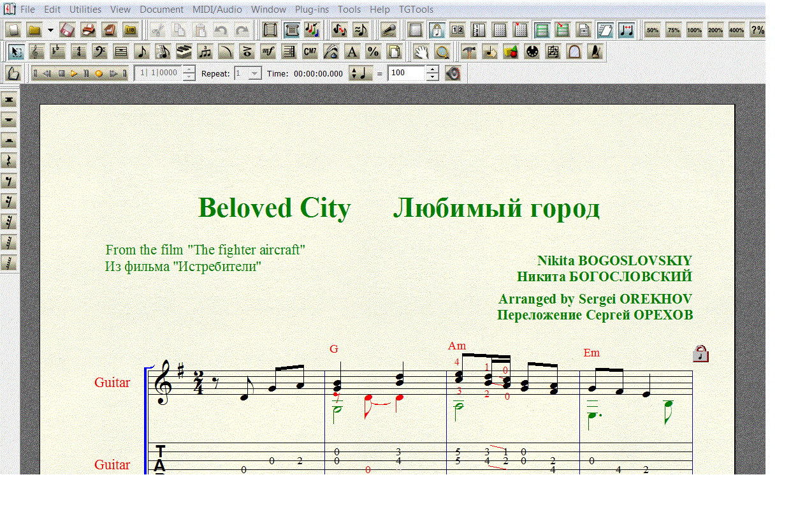
Task: Select the Time Signature tool
Action: click(79, 52)
